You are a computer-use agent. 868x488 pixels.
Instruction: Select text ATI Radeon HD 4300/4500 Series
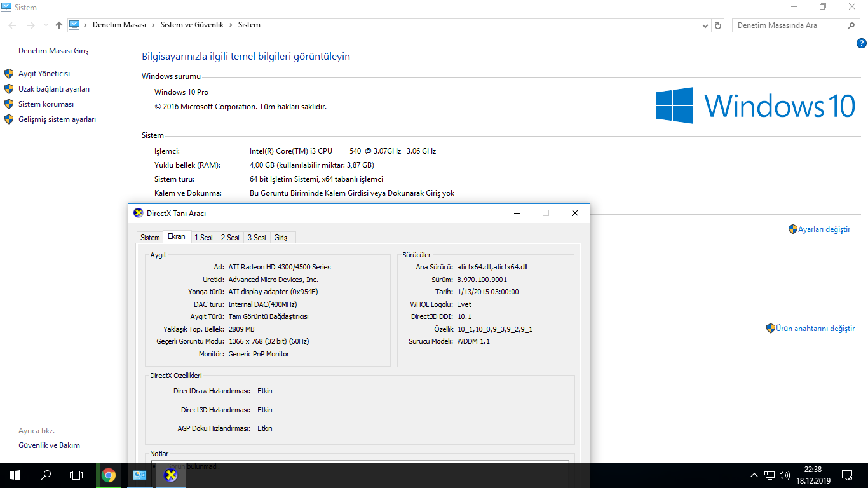280,267
